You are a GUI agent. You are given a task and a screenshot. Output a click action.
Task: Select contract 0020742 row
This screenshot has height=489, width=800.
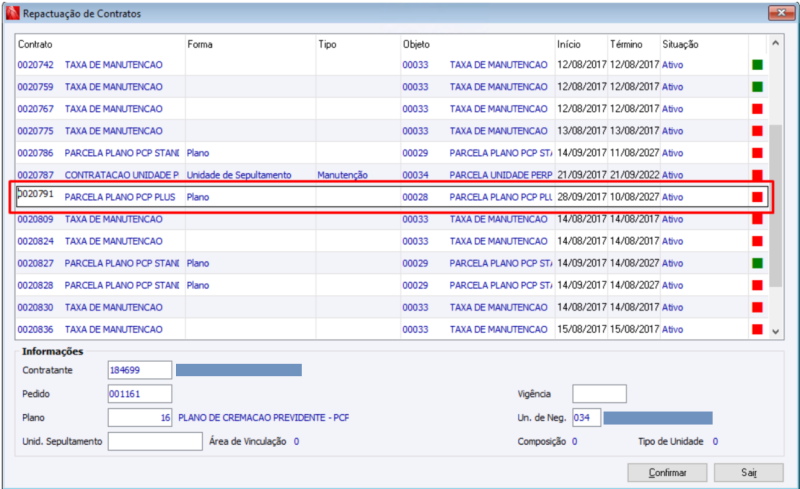[392, 65]
